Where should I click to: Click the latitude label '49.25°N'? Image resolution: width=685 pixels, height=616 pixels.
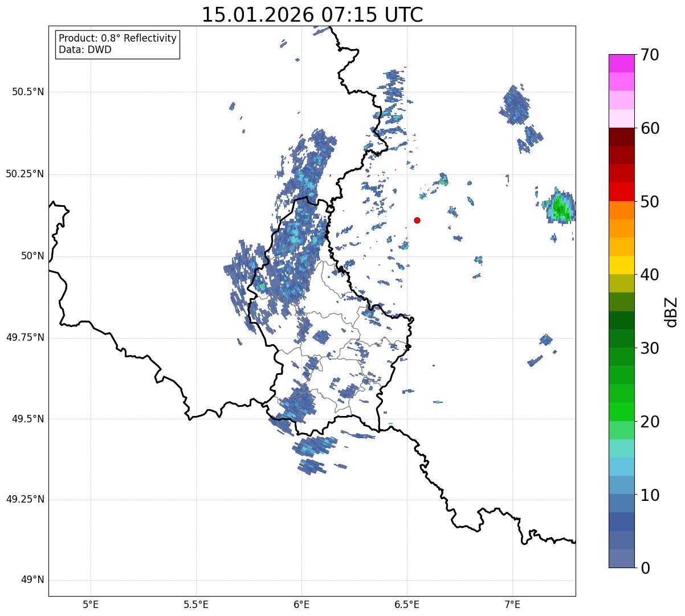pyautogui.click(x=25, y=499)
